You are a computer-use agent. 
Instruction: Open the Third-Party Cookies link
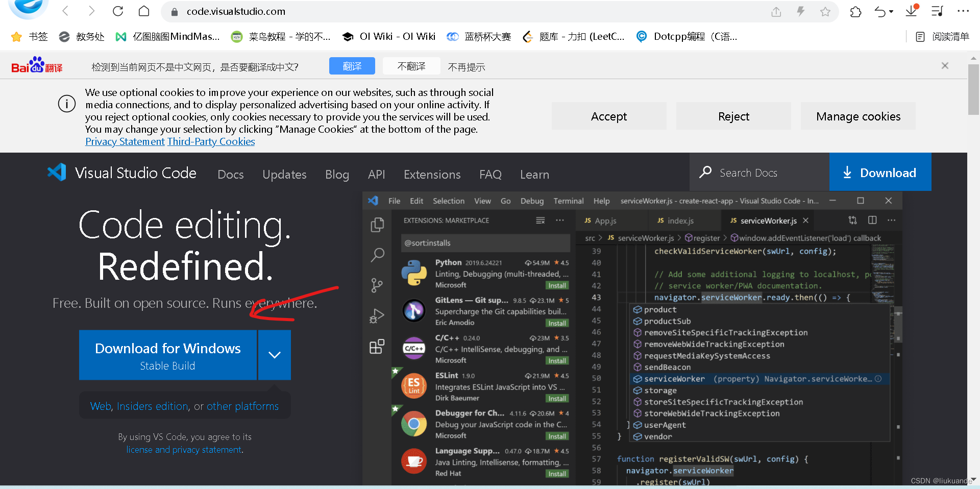pos(211,141)
